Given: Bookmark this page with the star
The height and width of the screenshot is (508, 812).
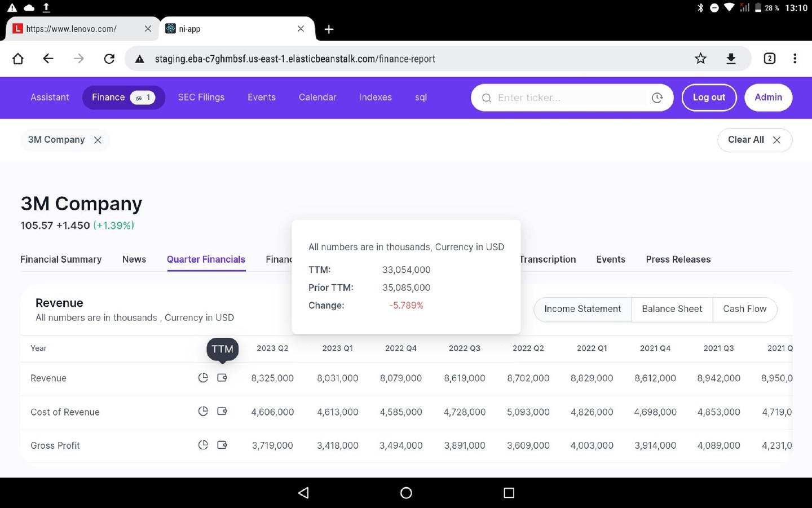Looking at the screenshot, I should [700, 59].
